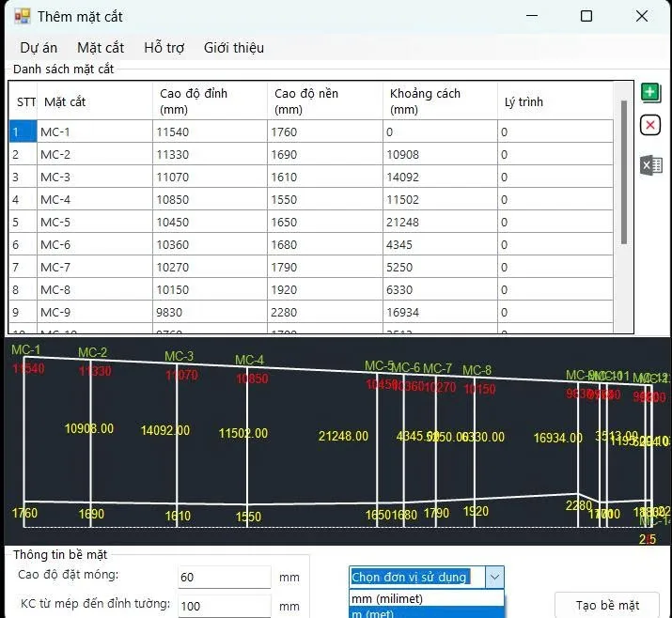Close the Thêm mặt cắt window

point(642,16)
